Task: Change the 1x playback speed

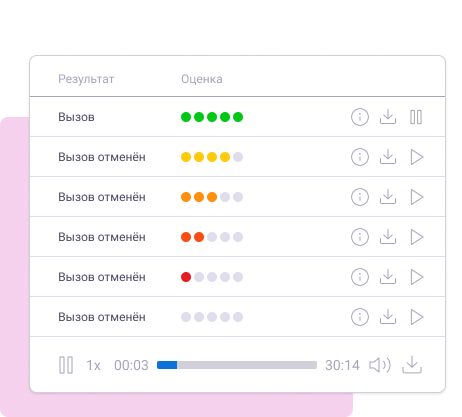Action: click(x=93, y=365)
